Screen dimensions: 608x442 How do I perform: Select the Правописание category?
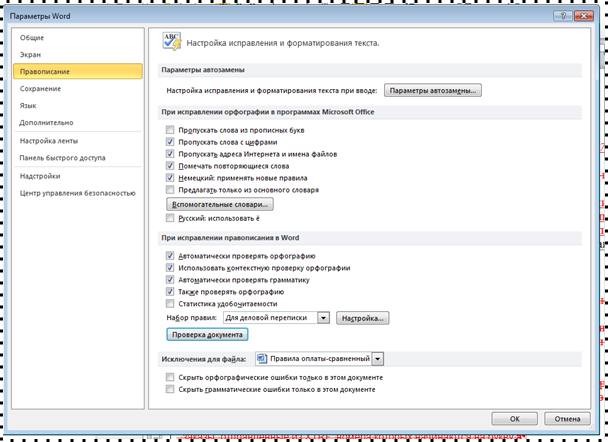coord(78,71)
